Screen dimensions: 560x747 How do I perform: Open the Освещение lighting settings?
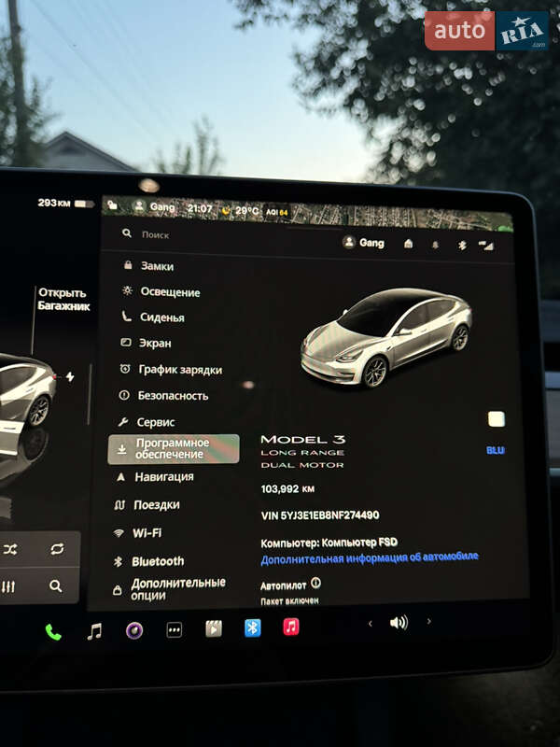[x=161, y=291]
